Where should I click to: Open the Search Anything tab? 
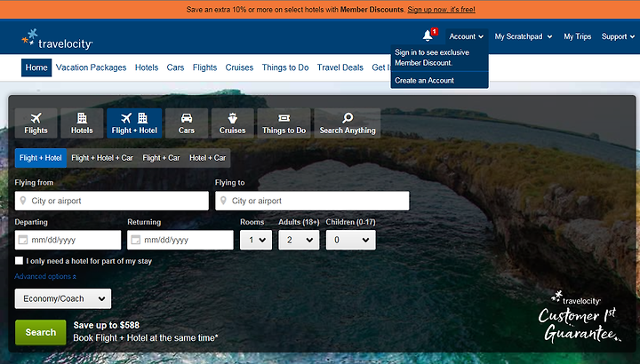coord(348,123)
